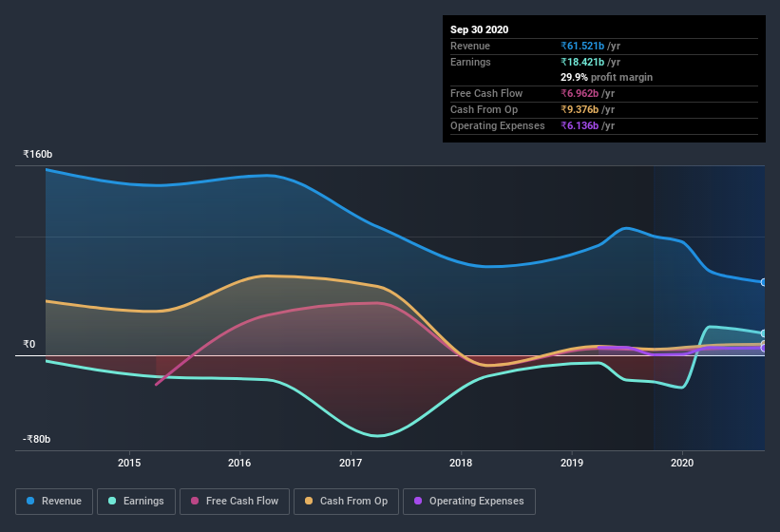
Task: Click the 2016 x-axis label
Action: coord(239,463)
